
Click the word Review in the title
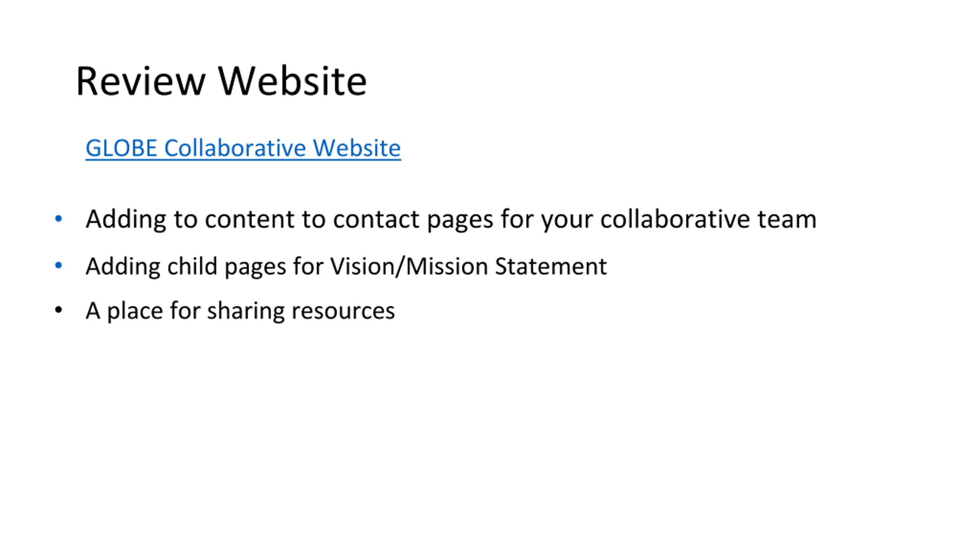point(141,81)
